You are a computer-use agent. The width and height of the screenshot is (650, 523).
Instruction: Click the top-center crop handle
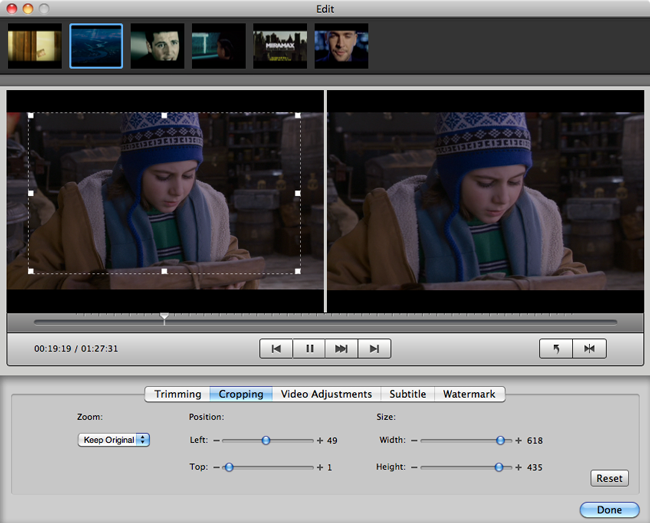tap(164, 116)
